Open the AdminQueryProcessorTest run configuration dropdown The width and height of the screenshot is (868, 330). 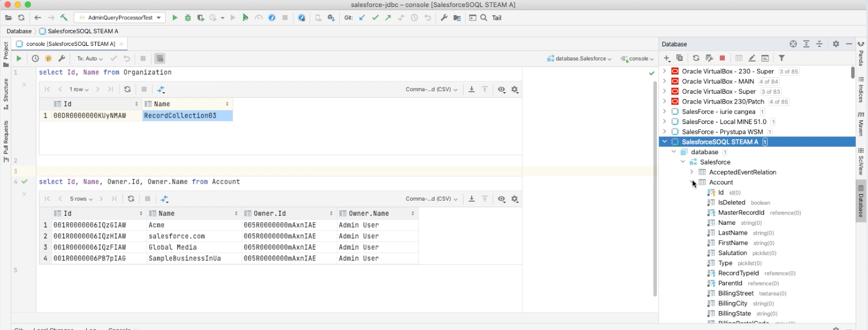coord(120,18)
